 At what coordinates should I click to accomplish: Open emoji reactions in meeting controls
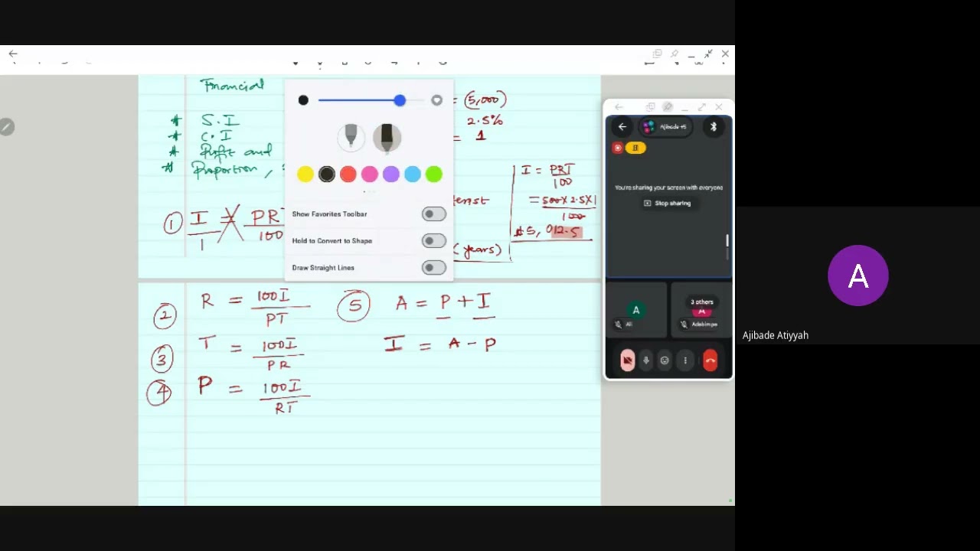click(x=665, y=360)
